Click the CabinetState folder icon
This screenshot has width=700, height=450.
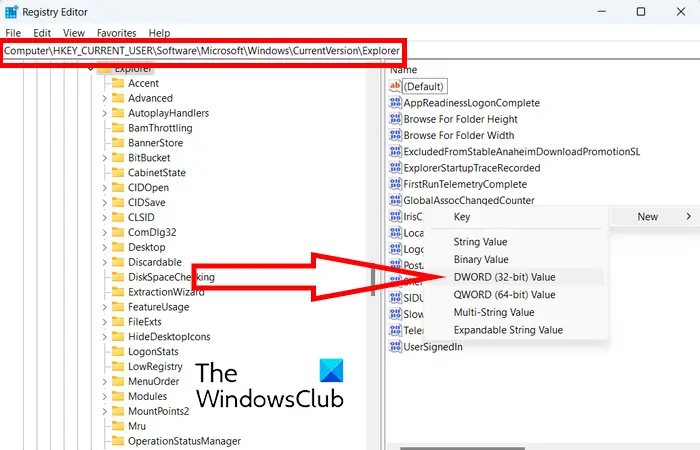[x=118, y=172]
